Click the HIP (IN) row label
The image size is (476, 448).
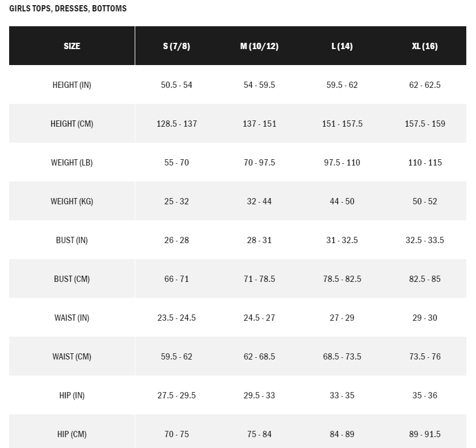point(72,395)
